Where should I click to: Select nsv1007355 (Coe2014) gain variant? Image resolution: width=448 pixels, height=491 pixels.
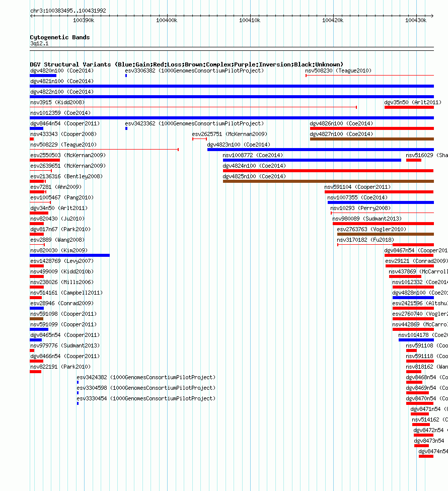pyautogui.click(x=357, y=197)
